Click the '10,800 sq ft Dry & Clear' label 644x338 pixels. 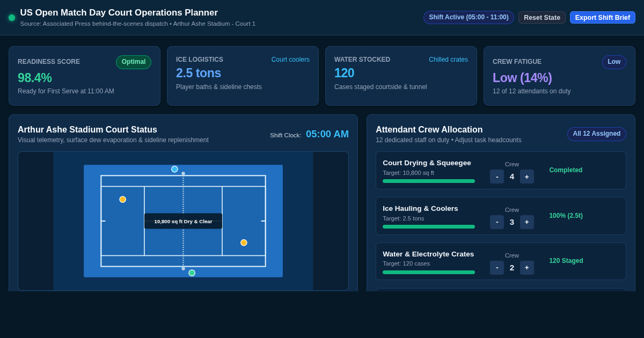coord(183,221)
